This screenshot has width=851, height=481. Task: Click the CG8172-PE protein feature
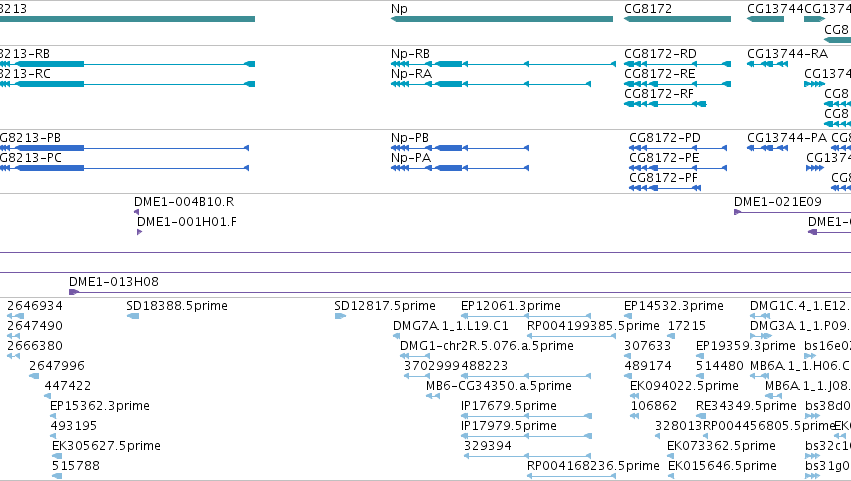coord(678,168)
